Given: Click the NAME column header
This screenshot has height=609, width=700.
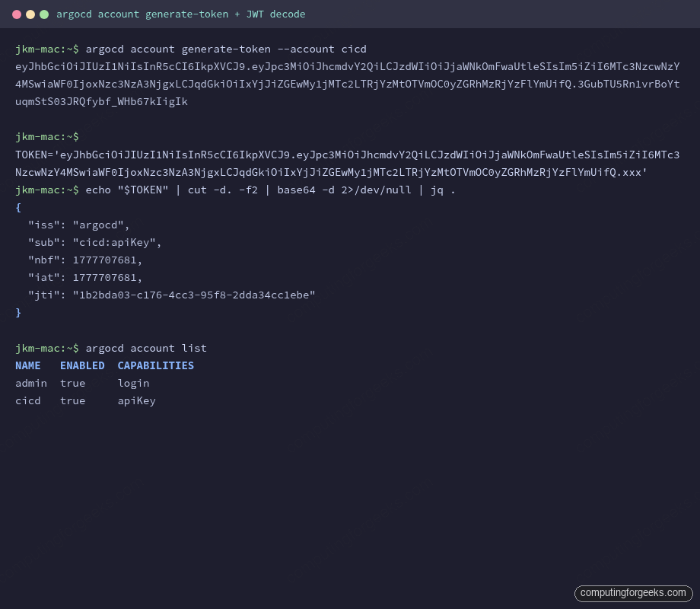Looking at the screenshot, I should click(x=27, y=365).
